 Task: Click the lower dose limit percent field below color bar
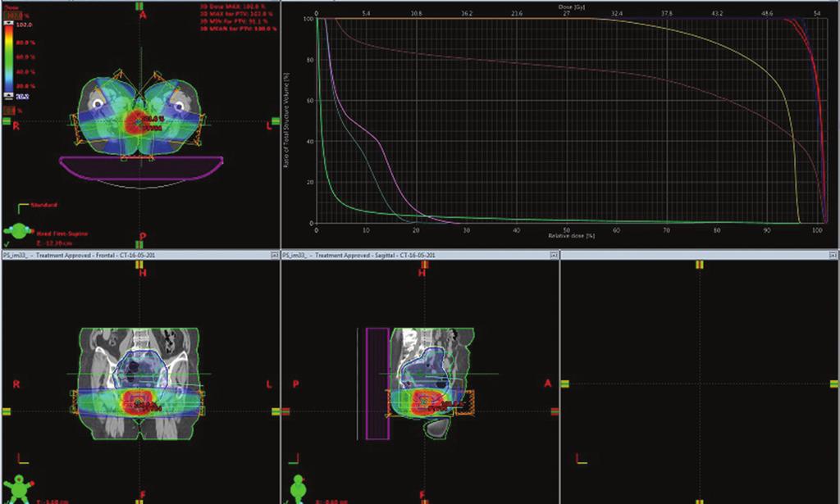click(x=10, y=110)
